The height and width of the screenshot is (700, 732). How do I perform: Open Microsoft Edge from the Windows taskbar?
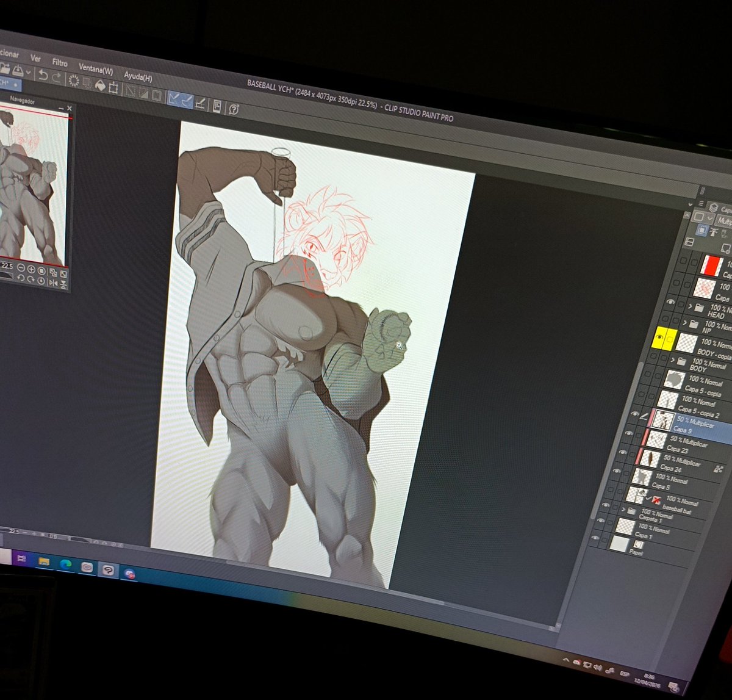tap(65, 565)
